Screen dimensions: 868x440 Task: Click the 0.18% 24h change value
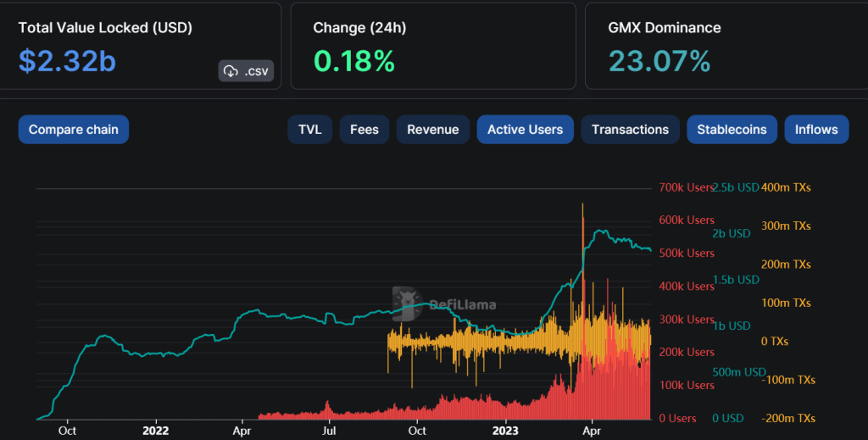[x=353, y=61]
